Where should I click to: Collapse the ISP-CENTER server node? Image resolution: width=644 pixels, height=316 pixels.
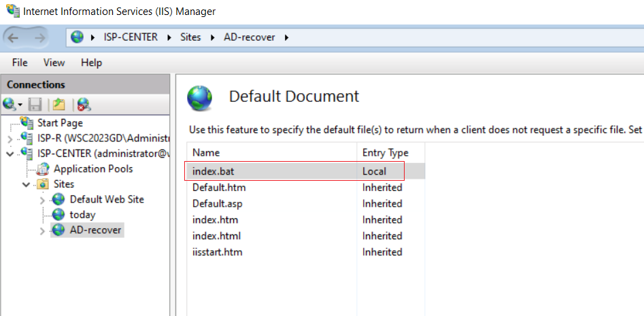(x=10, y=154)
